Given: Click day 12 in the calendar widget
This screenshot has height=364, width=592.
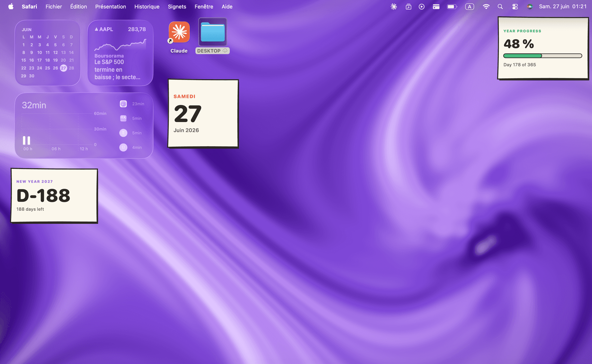Looking at the screenshot, I should pyautogui.click(x=56, y=53).
